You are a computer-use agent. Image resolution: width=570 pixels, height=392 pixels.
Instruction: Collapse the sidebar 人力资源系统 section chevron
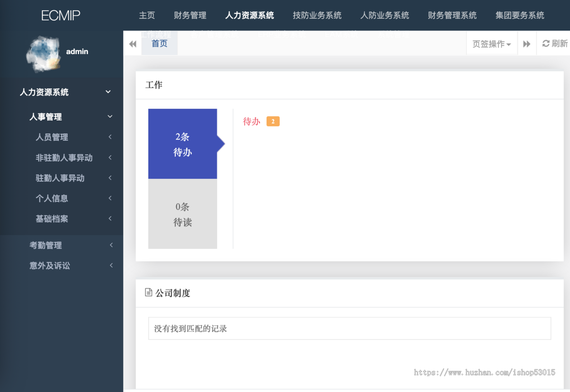(108, 92)
